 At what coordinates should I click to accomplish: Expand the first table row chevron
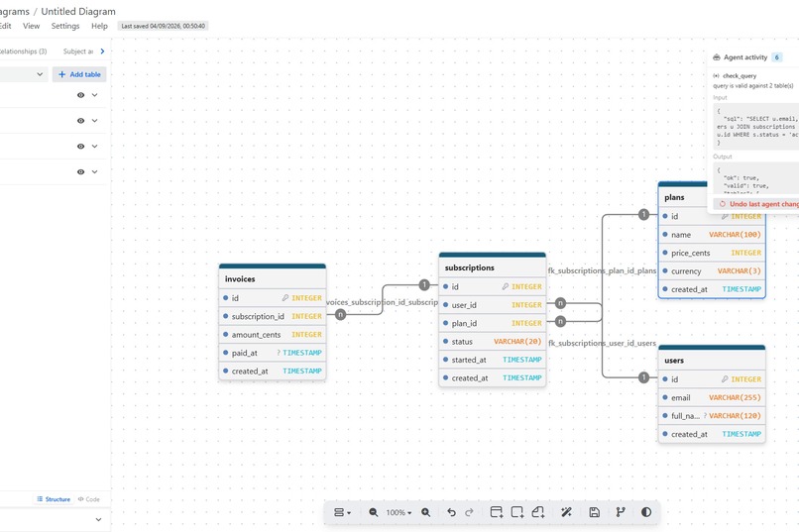95,95
